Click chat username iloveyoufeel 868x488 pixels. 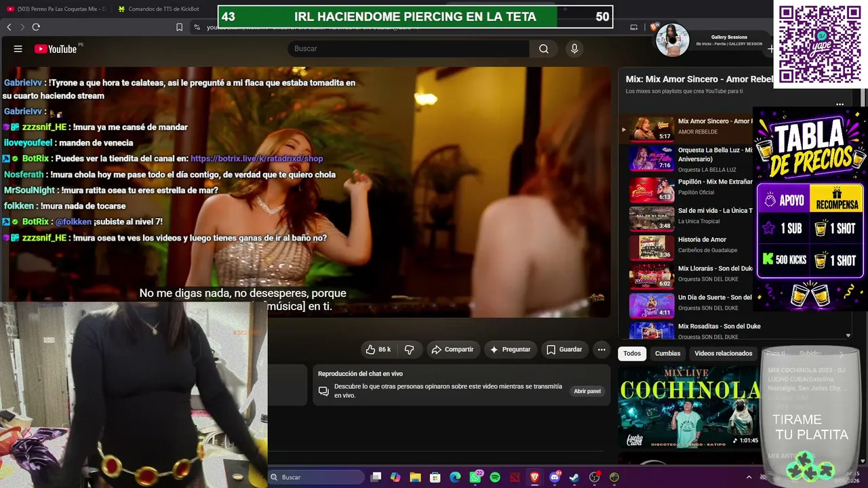[x=28, y=143]
